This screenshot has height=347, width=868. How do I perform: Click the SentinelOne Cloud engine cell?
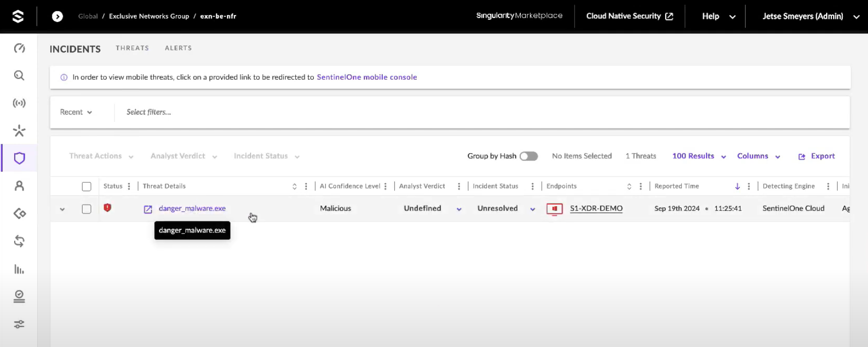coord(793,208)
